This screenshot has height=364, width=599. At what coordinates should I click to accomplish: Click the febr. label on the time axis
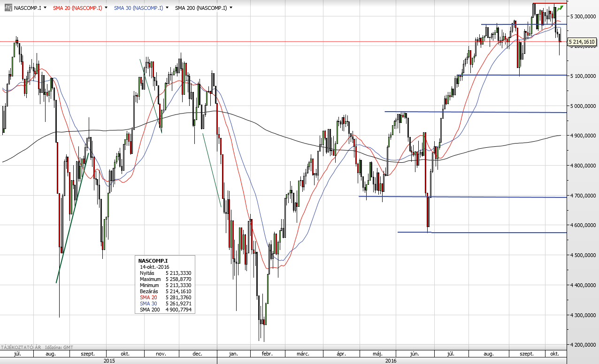pos(266,354)
